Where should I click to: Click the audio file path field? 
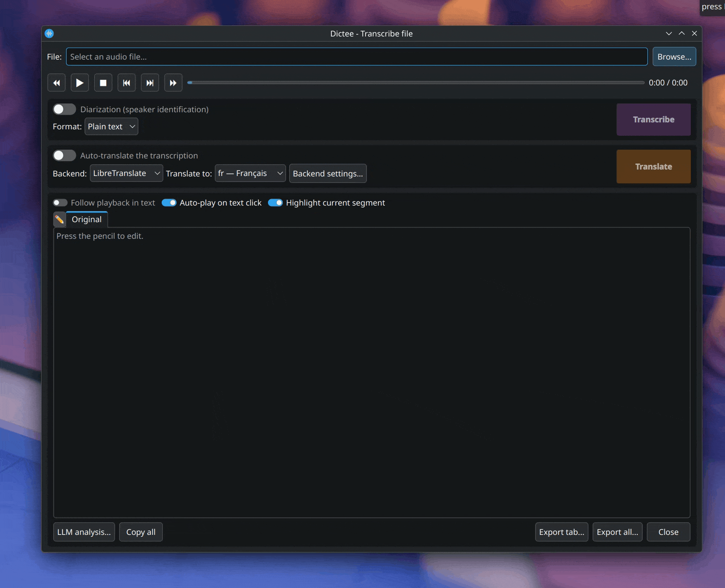(x=357, y=57)
